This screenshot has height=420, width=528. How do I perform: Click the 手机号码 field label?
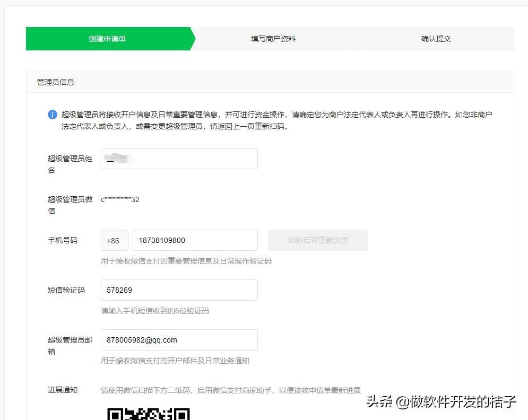[63, 240]
